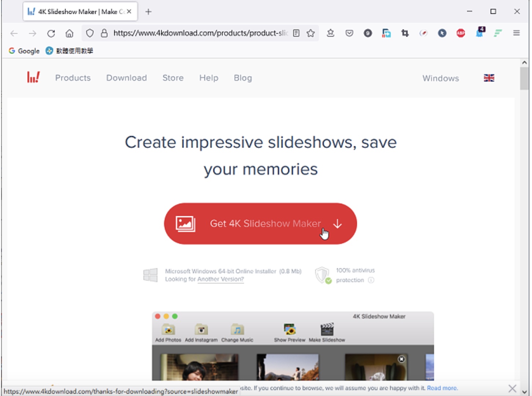Click Get 4K Slideshow Maker button
Viewport: 532px width, 396px height.
[260, 223]
